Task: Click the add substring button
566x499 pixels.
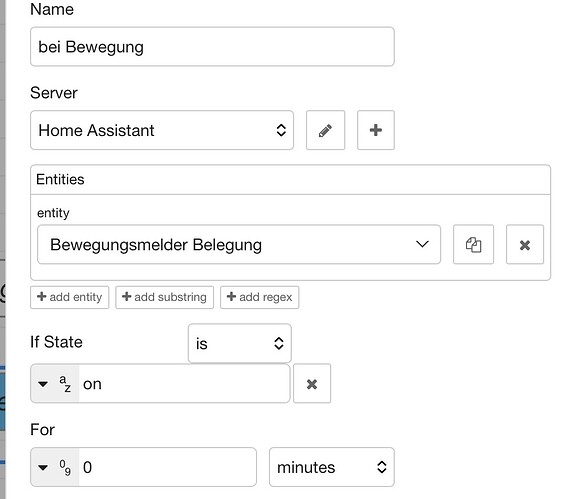Action: click(x=165, y=297)
